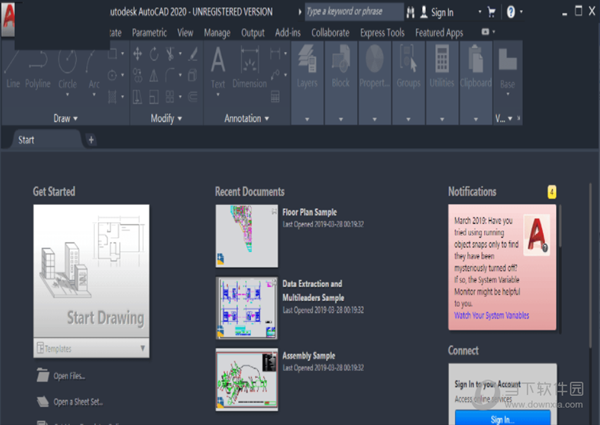The width and height of the screenshot is (600, 425).
Task: Click the Open Files link
Action: [x=69, y=376]
